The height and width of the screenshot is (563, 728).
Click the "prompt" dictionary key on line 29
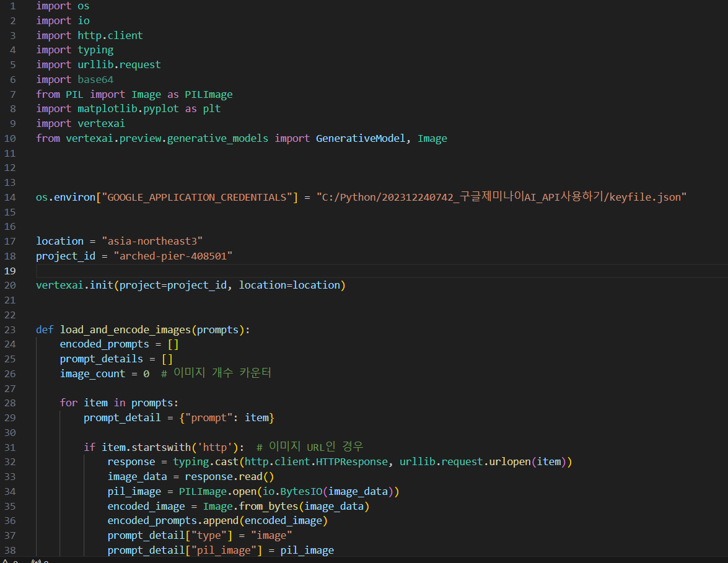[x=208, y=418]
